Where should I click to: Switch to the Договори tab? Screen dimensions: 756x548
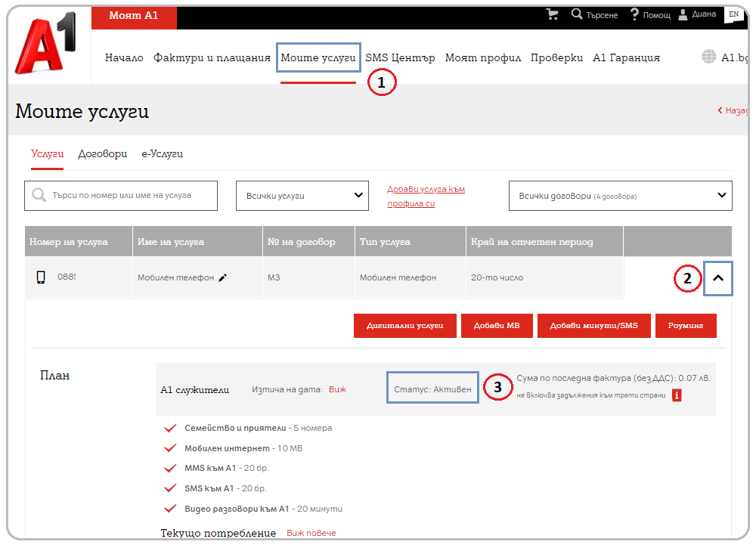click(x=103, y=153)
